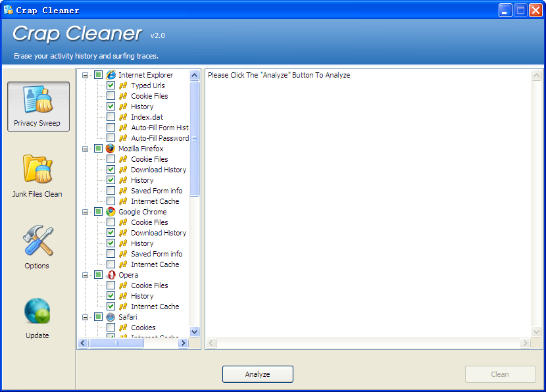The width and height of the screenshot is (546, 392).
Task: Click the Update globe icon
Action: coord(37,311)
